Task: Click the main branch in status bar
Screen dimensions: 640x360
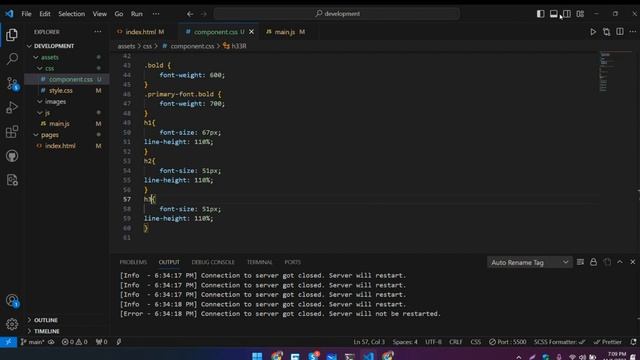Action: pyautogui.click(x=32, y=342)
